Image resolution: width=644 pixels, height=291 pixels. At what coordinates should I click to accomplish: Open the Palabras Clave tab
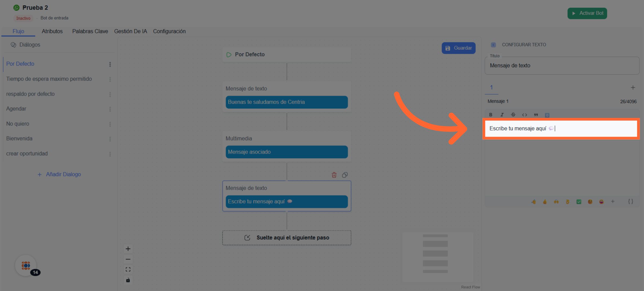tap(90, 31)
